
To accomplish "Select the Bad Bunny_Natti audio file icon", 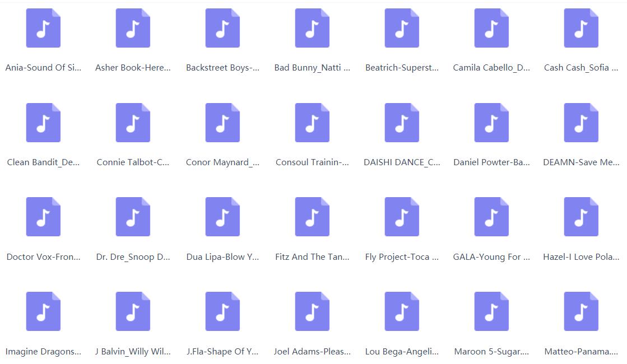I will pyautogui.click(x=312, y=28).
